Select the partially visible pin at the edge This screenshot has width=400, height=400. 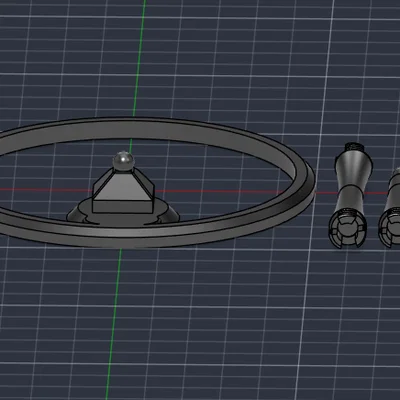point(390,208)
